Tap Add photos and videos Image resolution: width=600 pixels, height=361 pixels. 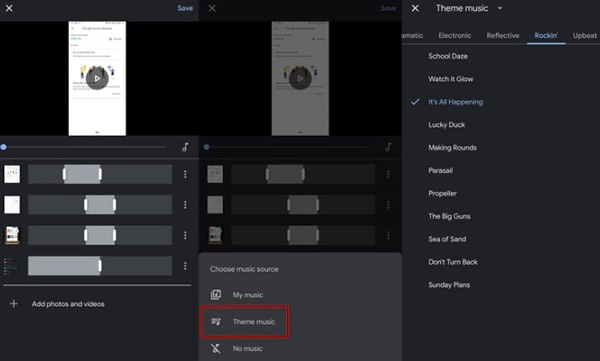point(68,304)
